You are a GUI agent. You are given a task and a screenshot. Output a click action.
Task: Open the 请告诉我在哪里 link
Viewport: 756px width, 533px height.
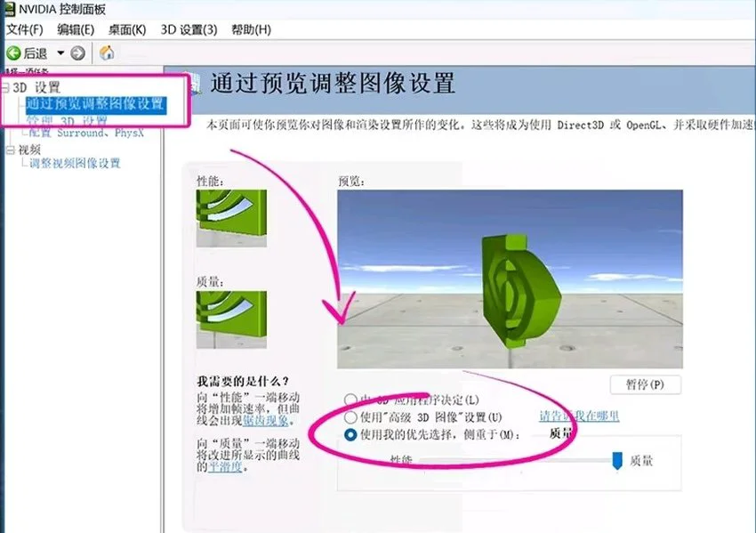tap(579, 416)
